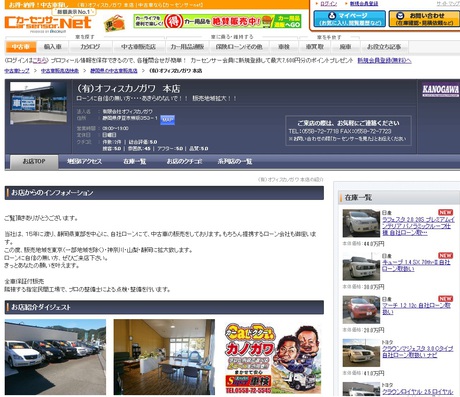Open the クラウンマジェスタ 3.0 listing link
Screen dimensions: 460x397
click(417, 352)
